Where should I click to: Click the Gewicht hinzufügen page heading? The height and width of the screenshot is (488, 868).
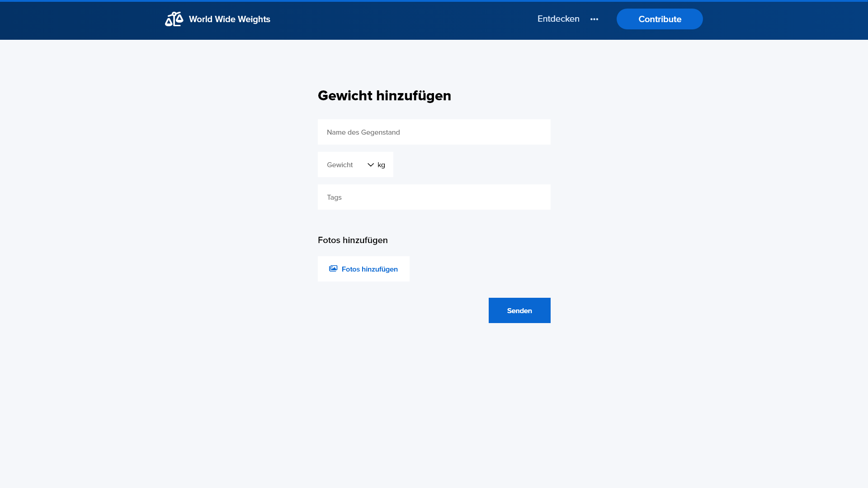[384, 96]
